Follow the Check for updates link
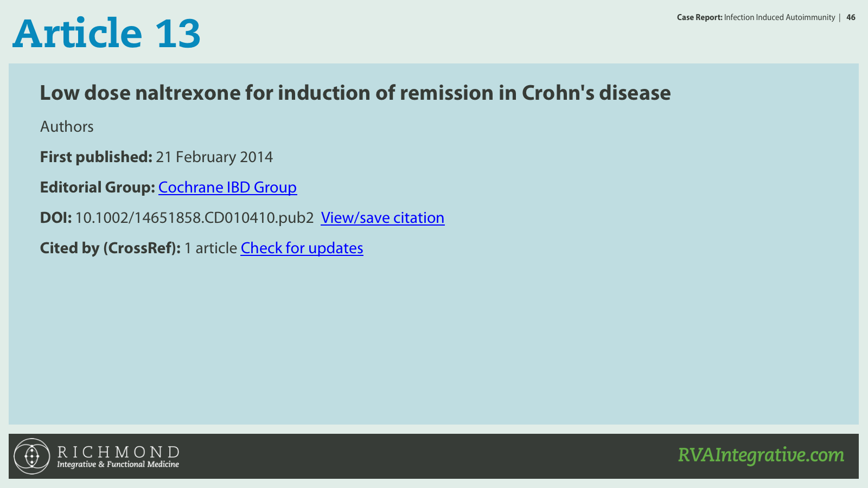Screen dimensions: 868x488 tap(302, 248)
